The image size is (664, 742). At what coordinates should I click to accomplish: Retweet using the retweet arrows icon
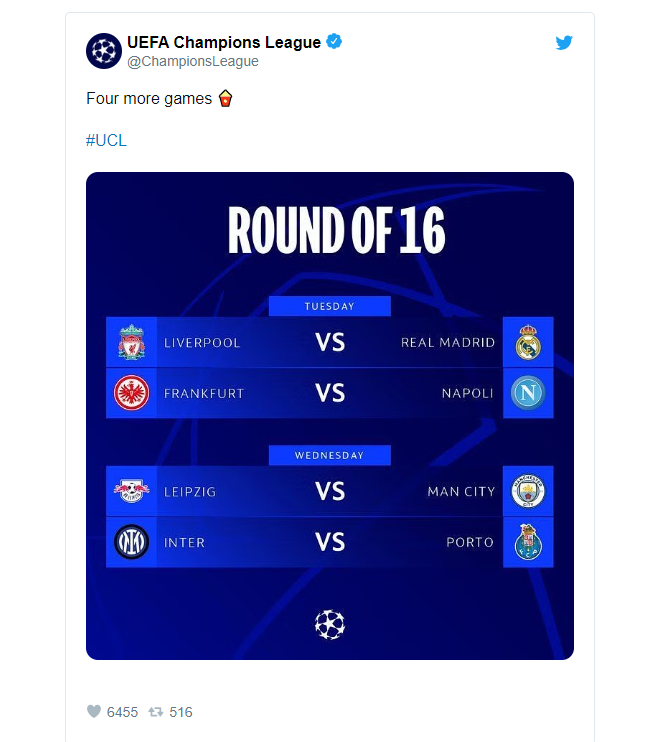(156, 712)
